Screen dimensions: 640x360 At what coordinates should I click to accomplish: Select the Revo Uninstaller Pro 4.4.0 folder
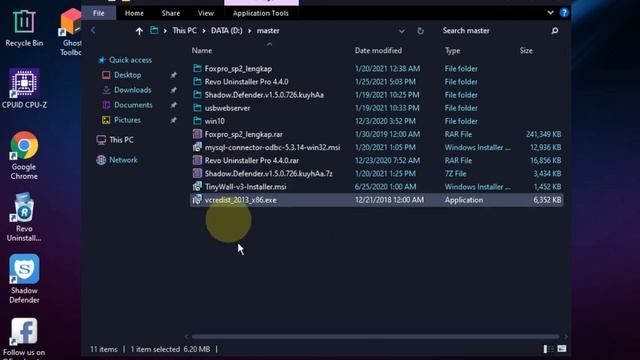(246, 82)
